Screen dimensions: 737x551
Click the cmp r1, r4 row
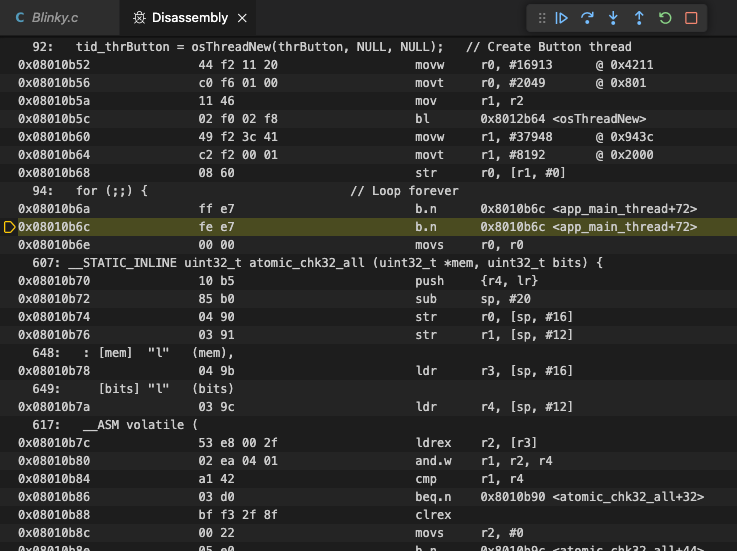click(368, 479)
